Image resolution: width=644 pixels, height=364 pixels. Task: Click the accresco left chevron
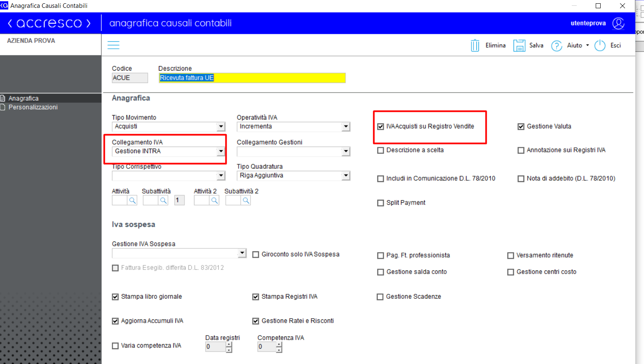pyautogui.click(x=10, y=24)
